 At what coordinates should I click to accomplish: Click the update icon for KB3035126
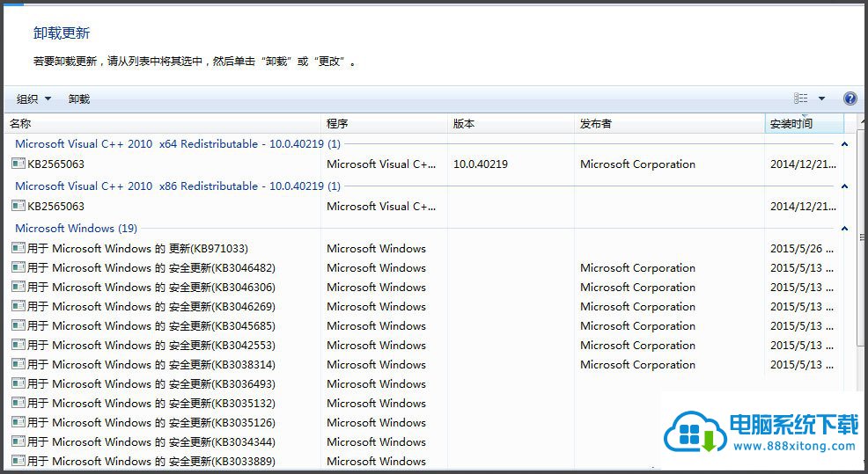click(18, 423)
